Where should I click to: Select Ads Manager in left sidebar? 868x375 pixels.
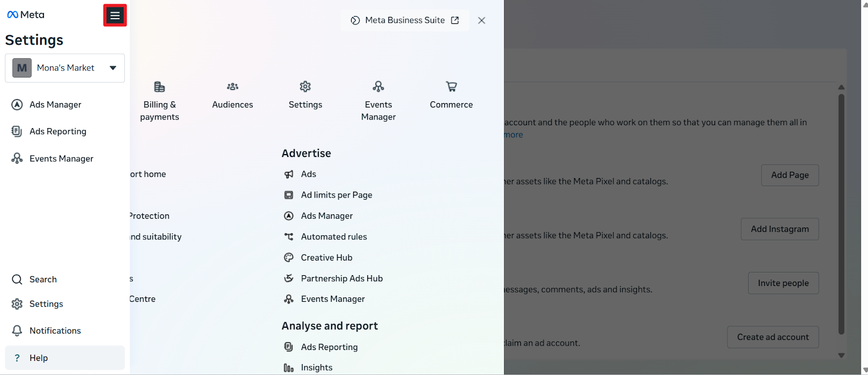pyautogui.click(x=55, y=105)
